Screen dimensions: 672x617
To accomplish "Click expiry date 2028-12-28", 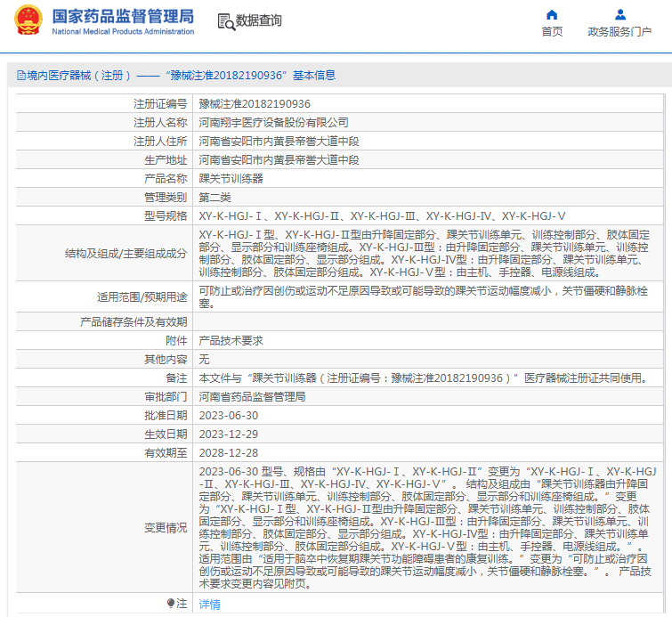I will pos(229,453).
